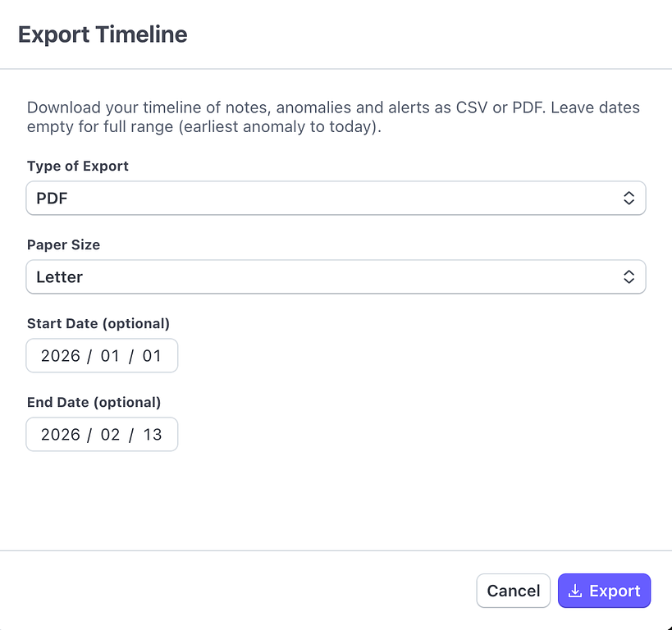Select the year in Start Date
672x630 pixels.
(x=60, y=356)
